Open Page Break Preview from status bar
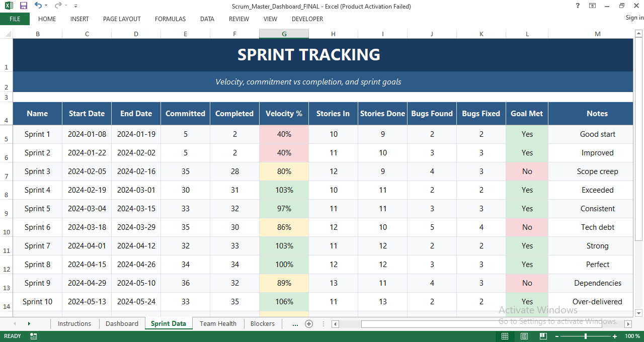This screenshot has width=644, height=342. 543,336
